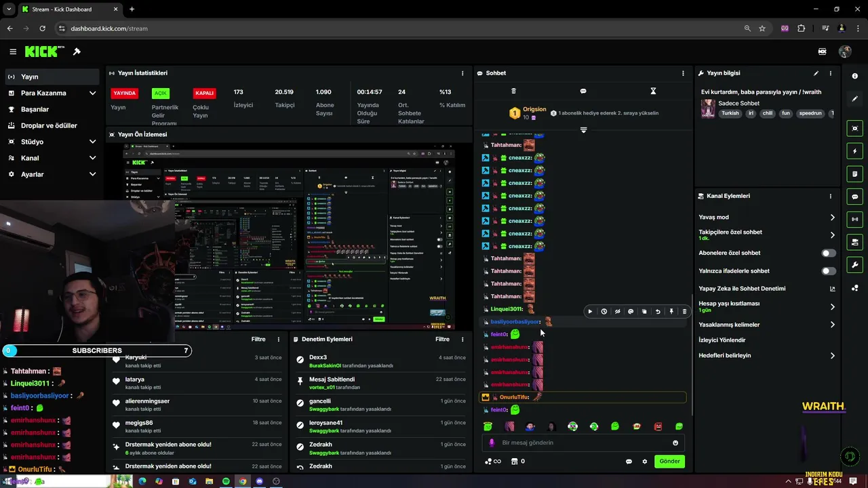Open İzleyici Yönlendir action

tap(767, 340)
